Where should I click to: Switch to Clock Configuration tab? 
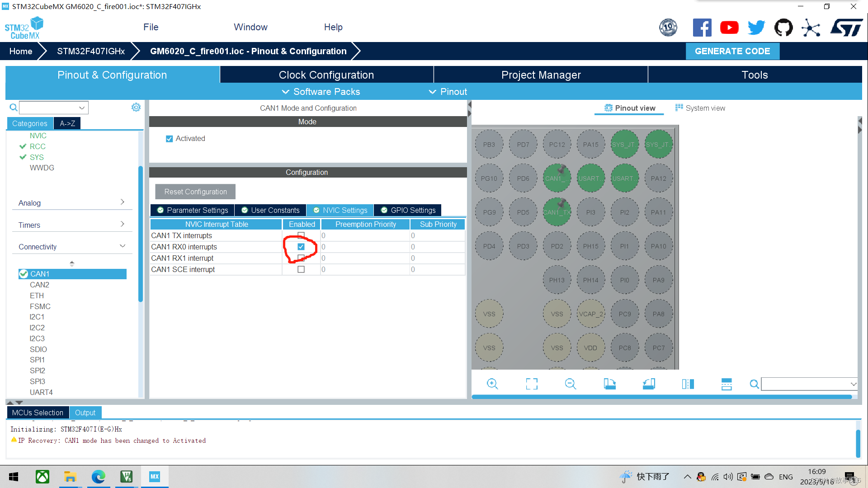pos(326,75)
